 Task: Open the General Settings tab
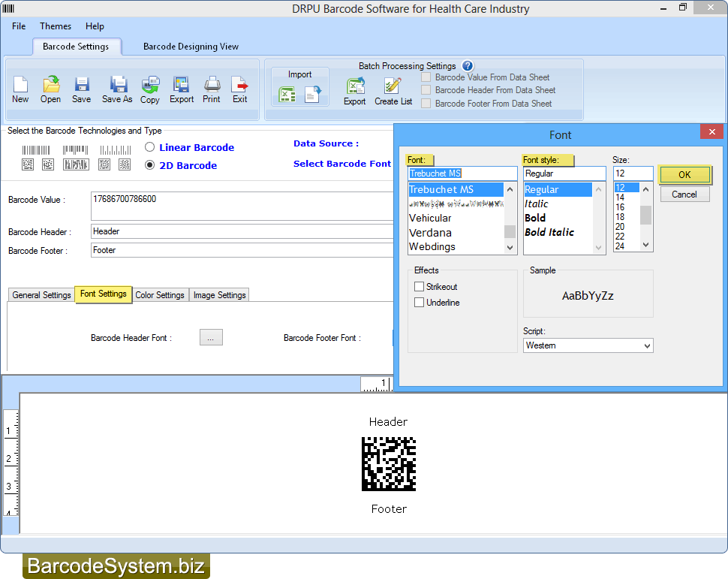click(x=41, y=295)
